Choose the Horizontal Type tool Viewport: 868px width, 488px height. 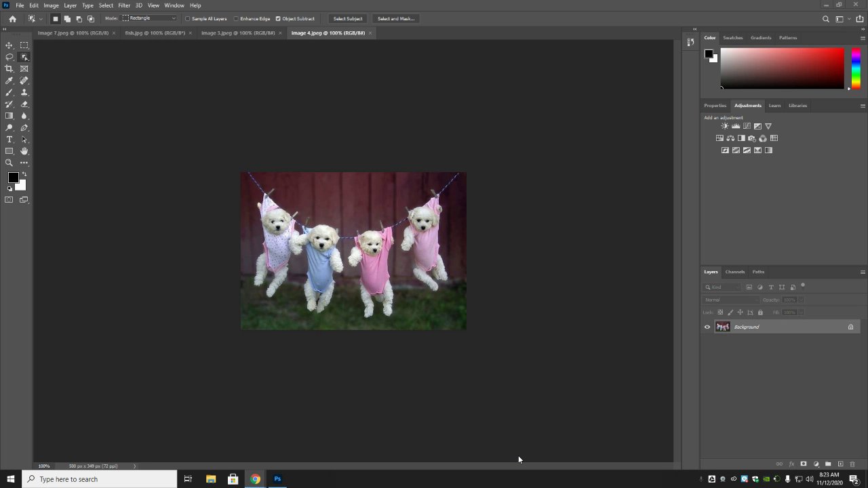click(9, 139)
